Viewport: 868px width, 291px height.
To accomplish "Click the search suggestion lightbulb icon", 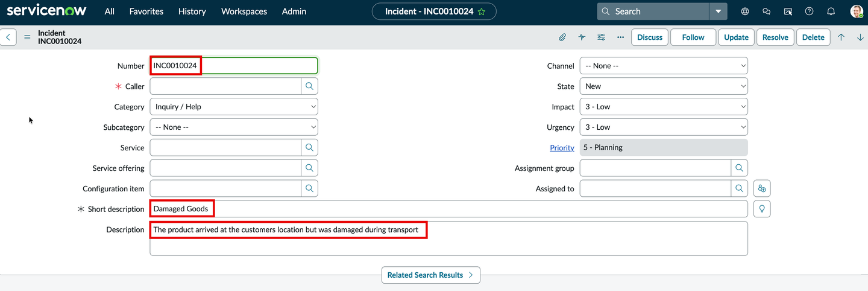I will coord(762,209).
